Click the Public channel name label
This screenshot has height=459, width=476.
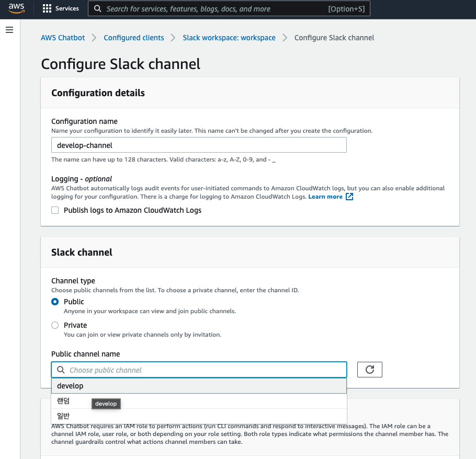86,354
